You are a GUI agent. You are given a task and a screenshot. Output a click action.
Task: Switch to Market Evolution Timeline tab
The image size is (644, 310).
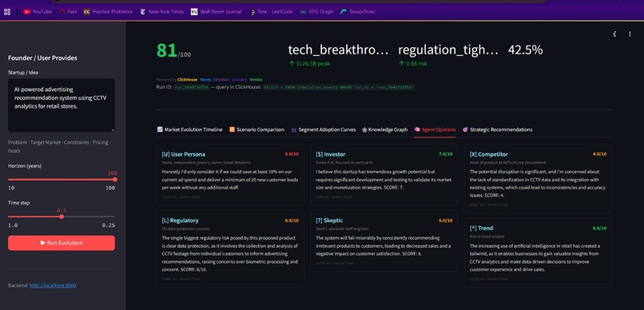189,129
